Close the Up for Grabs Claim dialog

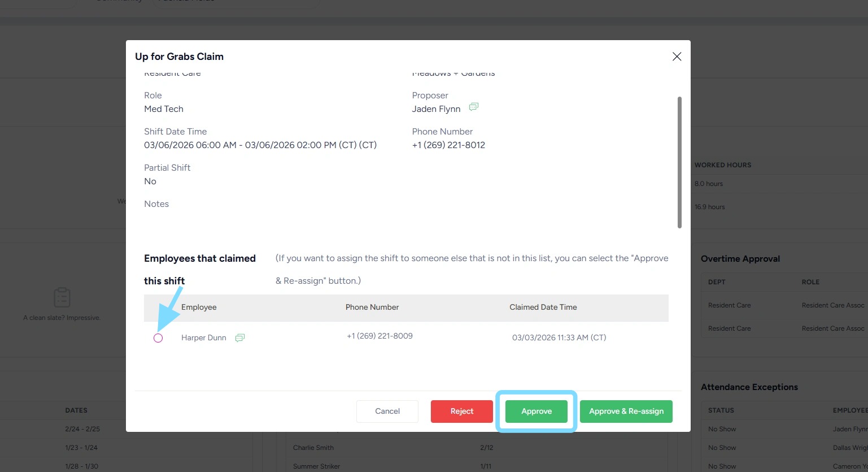pyautogui.click(x=677, y=57)
